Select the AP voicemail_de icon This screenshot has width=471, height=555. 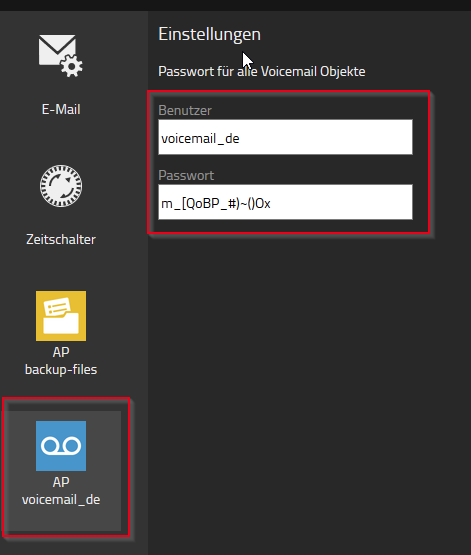(x=61, y=446)
